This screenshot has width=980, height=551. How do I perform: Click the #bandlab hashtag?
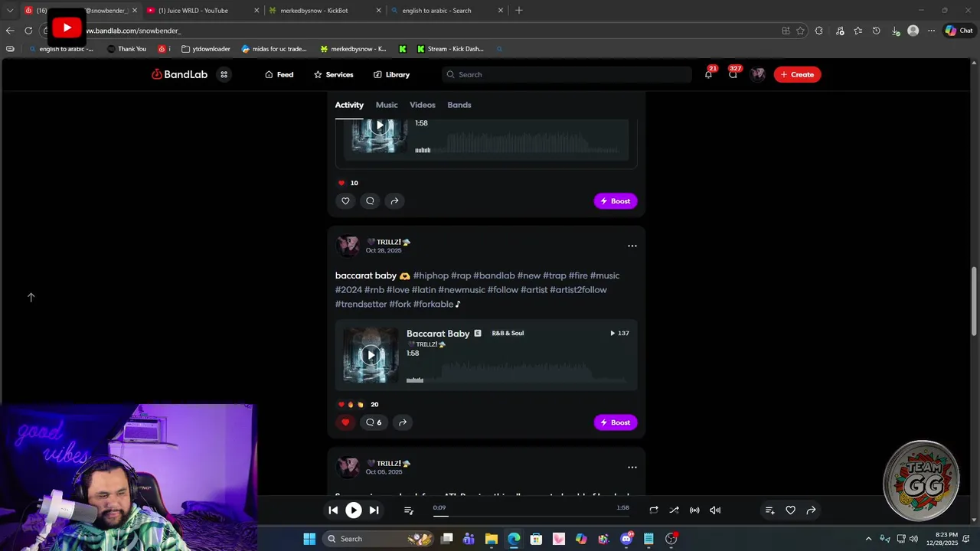(x=494, y=275)
